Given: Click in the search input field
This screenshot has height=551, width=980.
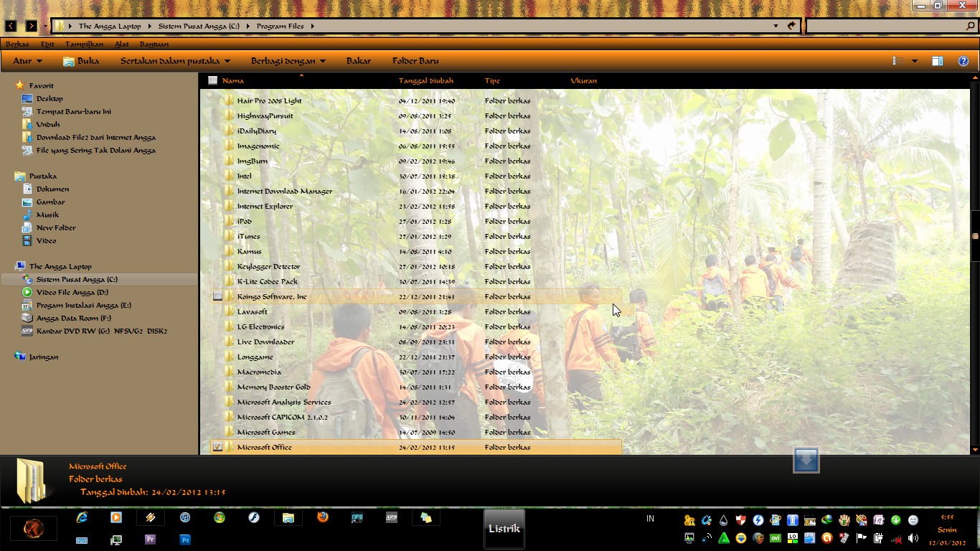Looking at the screenshot, I should (885, 26).
